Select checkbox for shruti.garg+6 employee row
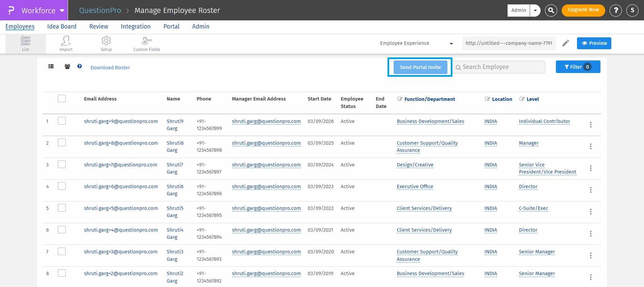 [62, 186]
